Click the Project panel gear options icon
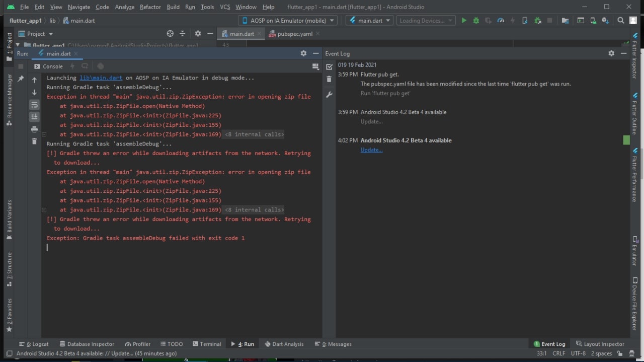The image size is (644, 362). 198,34
